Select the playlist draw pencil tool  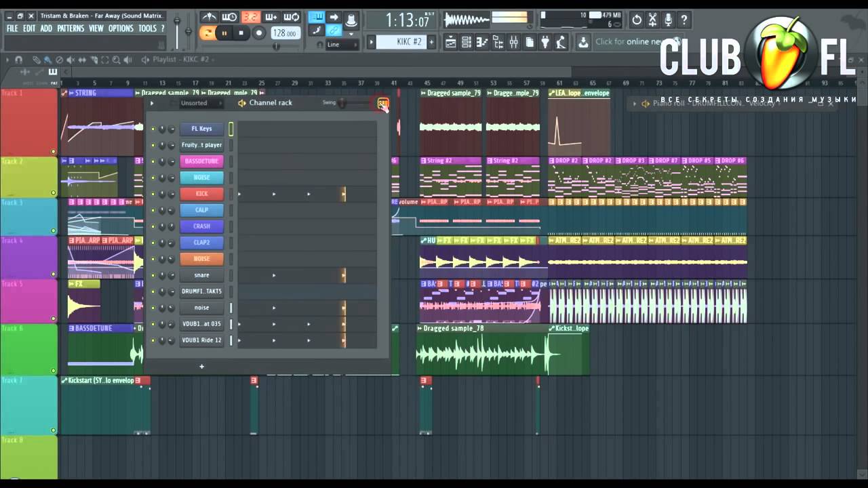point(37,60)
